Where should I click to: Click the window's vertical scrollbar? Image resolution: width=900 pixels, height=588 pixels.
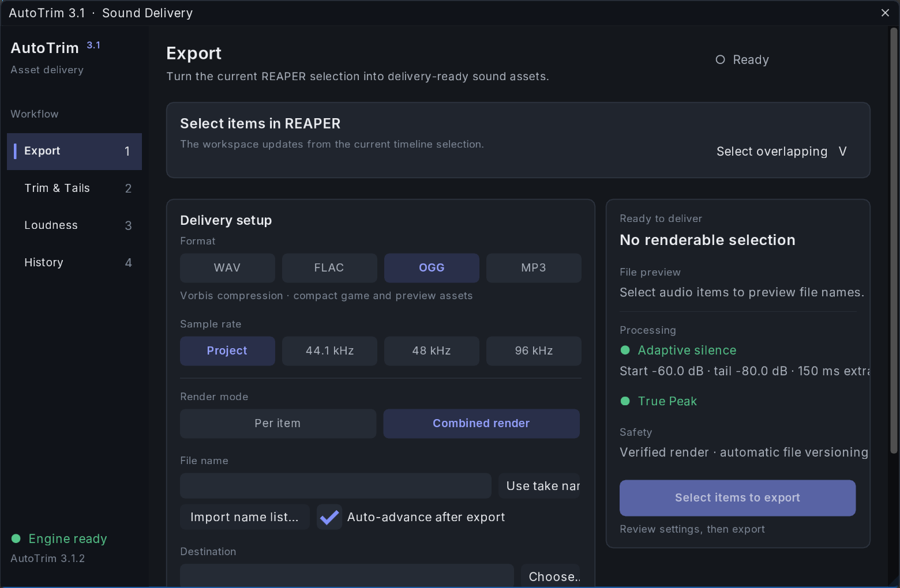tap(894, 240)
